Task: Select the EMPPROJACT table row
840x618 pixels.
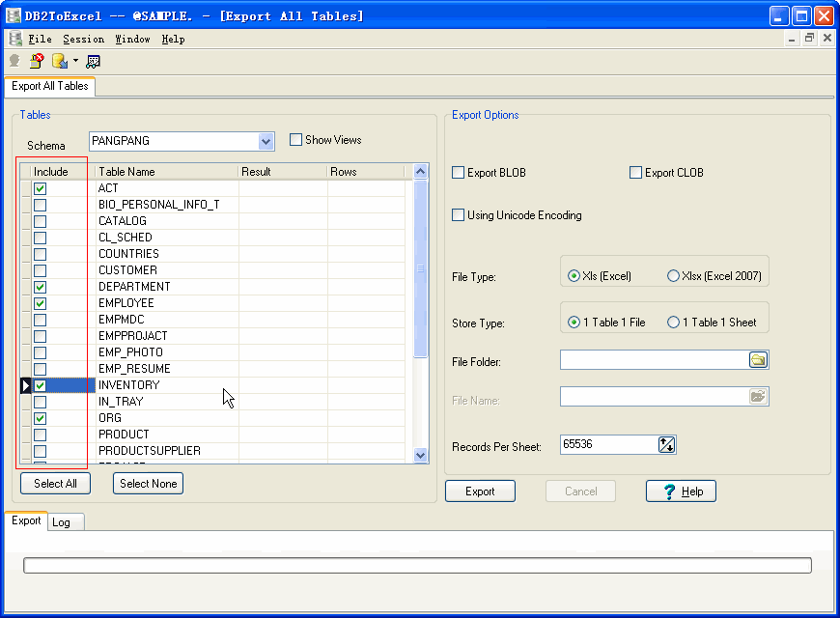Action: coord(212,336)
